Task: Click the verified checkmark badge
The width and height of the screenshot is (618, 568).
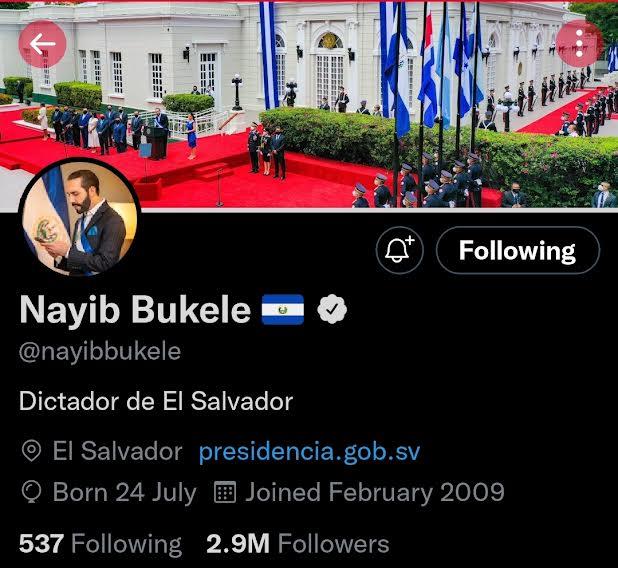Action: pos(332,309)
